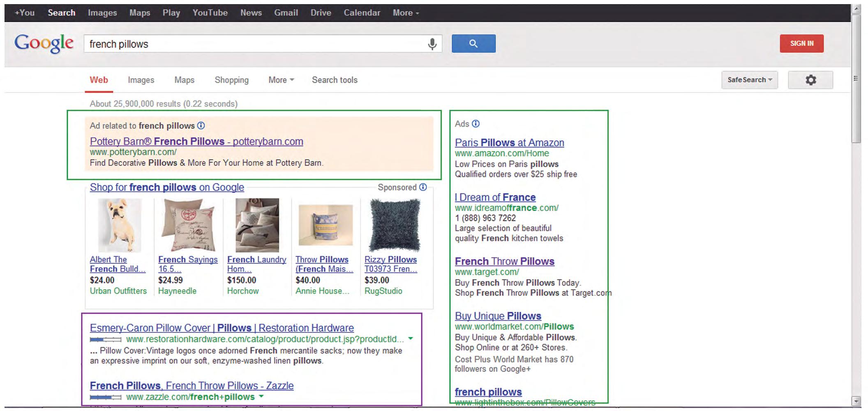
Task: Open the French Laundry Home product link
Action: point(257,264)
